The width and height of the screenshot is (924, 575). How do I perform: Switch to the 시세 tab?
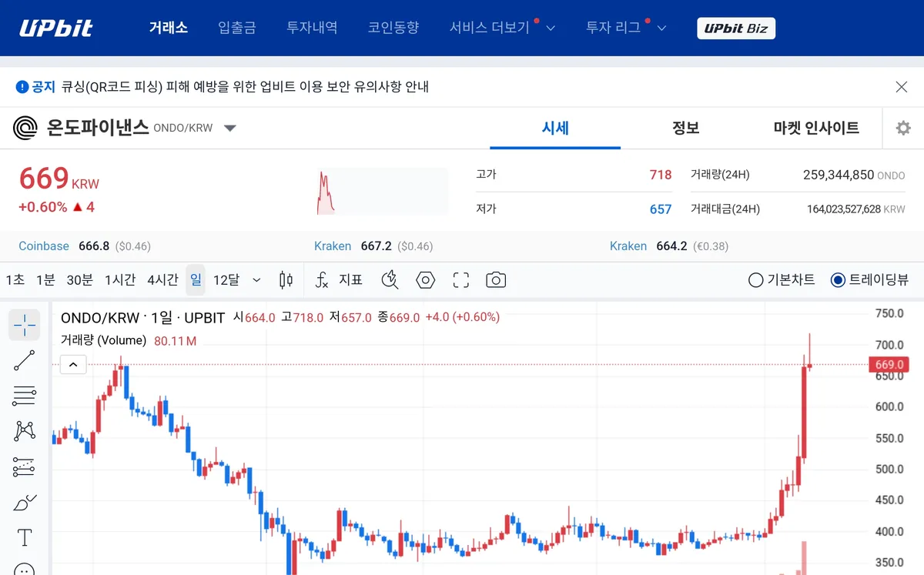555,128
